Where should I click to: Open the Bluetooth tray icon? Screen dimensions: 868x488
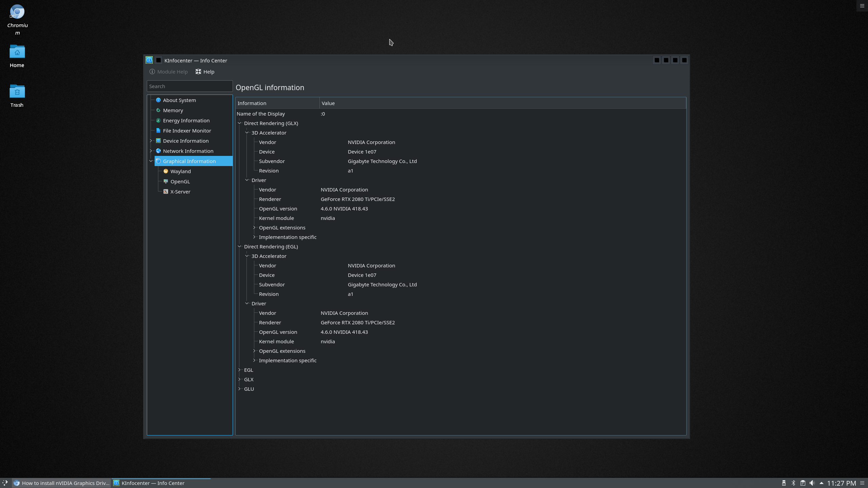click(793, 483)
